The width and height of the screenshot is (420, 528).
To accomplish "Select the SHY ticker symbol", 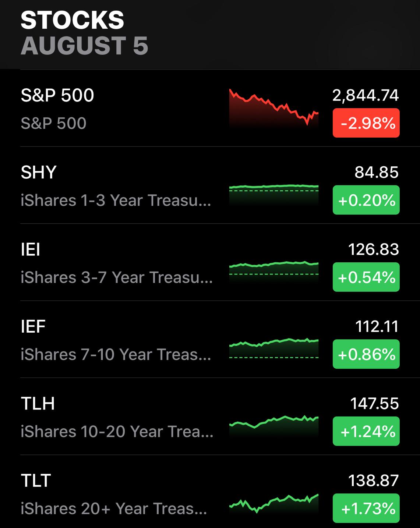I will point(39,173).
